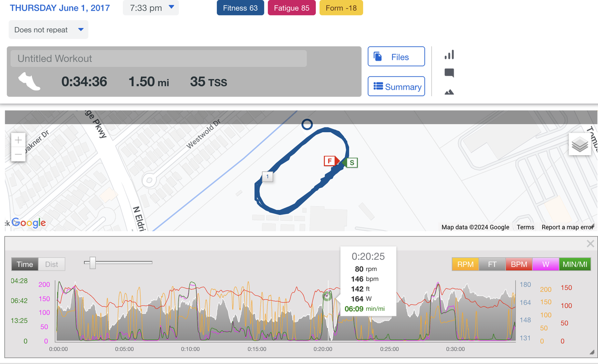The height and width of the screenshot is (364, 598).
Task: Click the running shoe workout type icon
Action: pyautogui.click(x=29, y=81)
